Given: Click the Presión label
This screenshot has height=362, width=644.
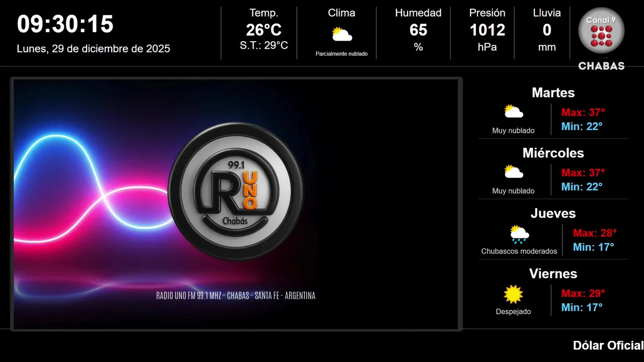Looking at the screenshot, I should pos(487,13).
